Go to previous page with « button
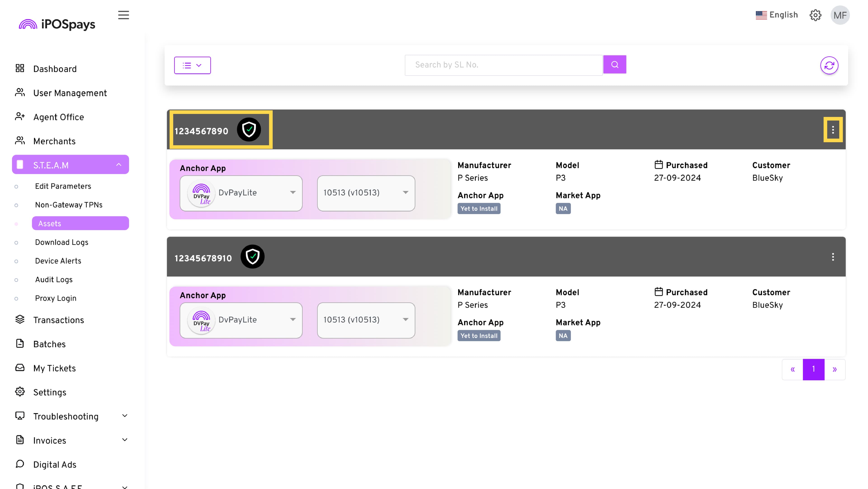 coord(793,370)
